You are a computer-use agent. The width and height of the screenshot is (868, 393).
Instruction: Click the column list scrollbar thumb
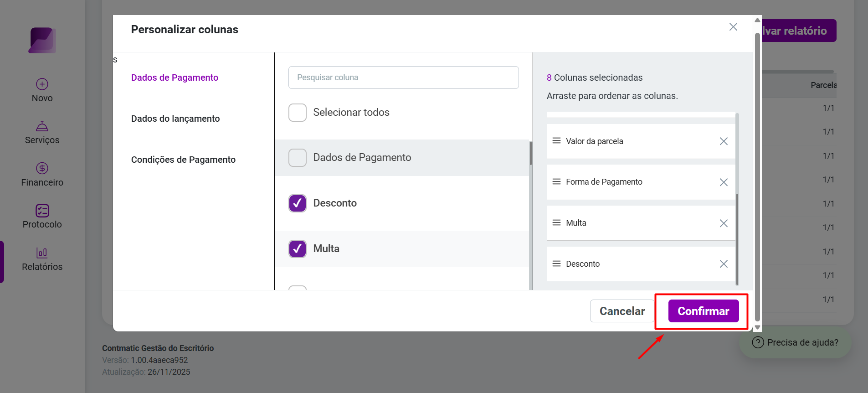[530, 153]
